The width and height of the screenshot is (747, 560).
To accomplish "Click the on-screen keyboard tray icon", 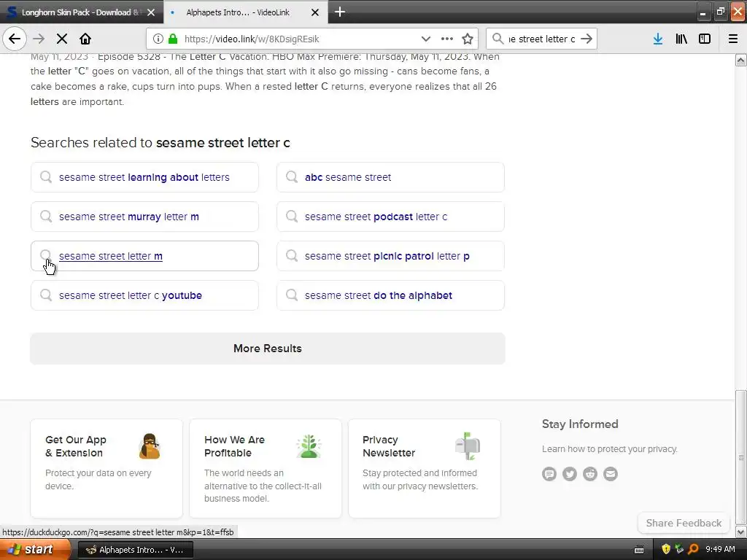I will pyautogui.click(x=639, y=550).
